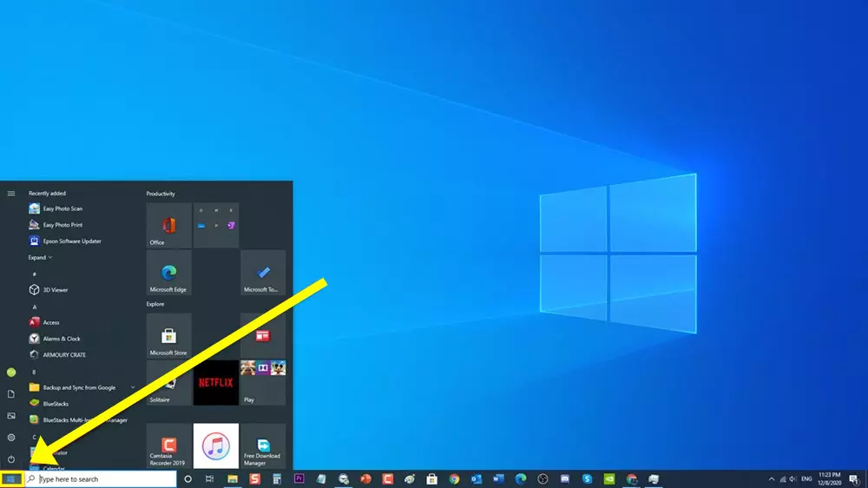Viewport: 868px width, 488px height.
Task: Open the Microsoft Edge tile
Action: [169, 272]
